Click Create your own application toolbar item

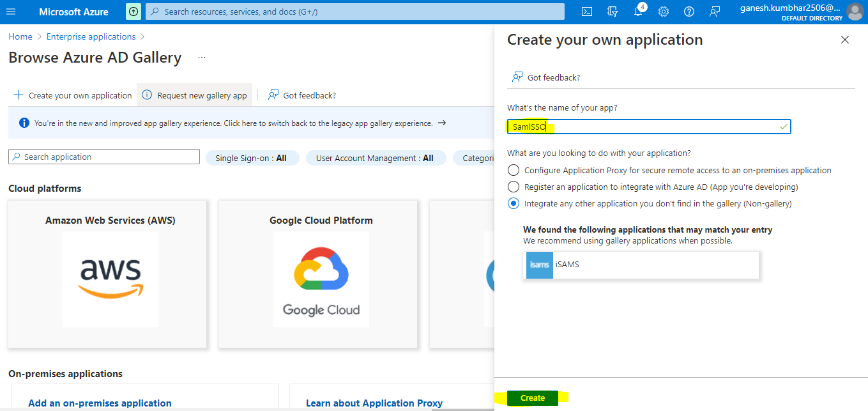click(x=73, y=95)
